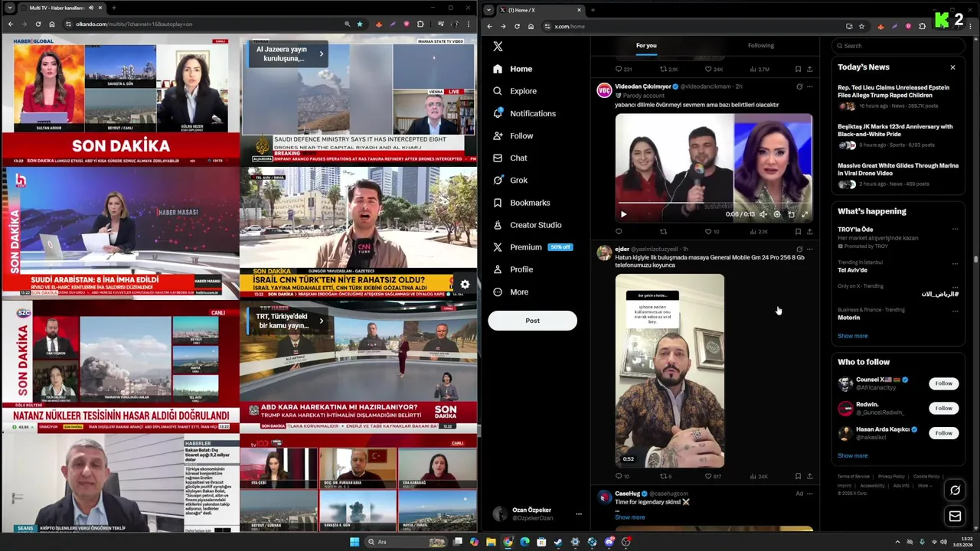The image size is (980, 551).
Task: Open settings gear on CNN Türk stream
Action: pos(464,285)
